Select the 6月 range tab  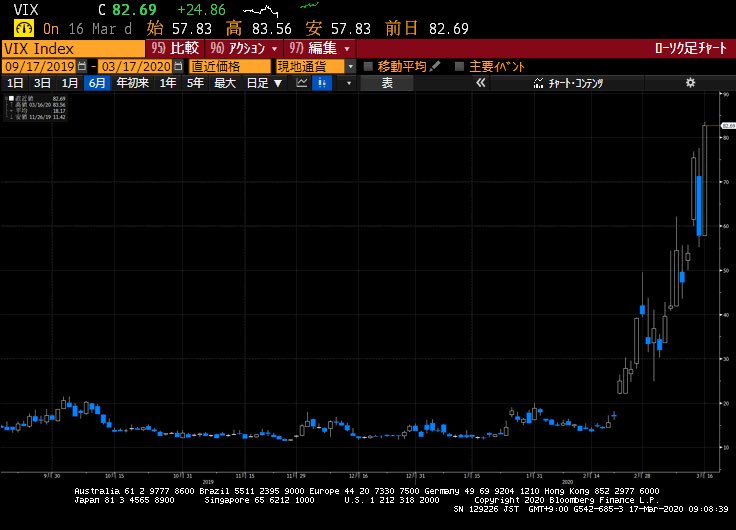[x=97, y=83]
